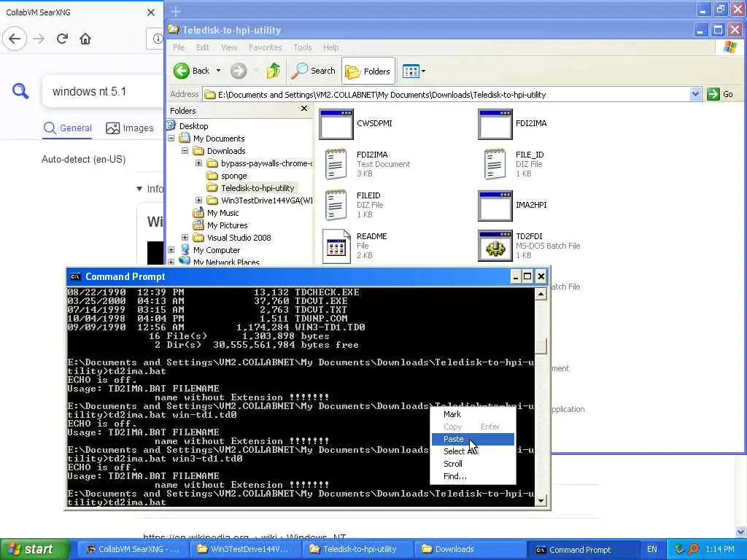Open the File menu in Explorer

point(179,47)
